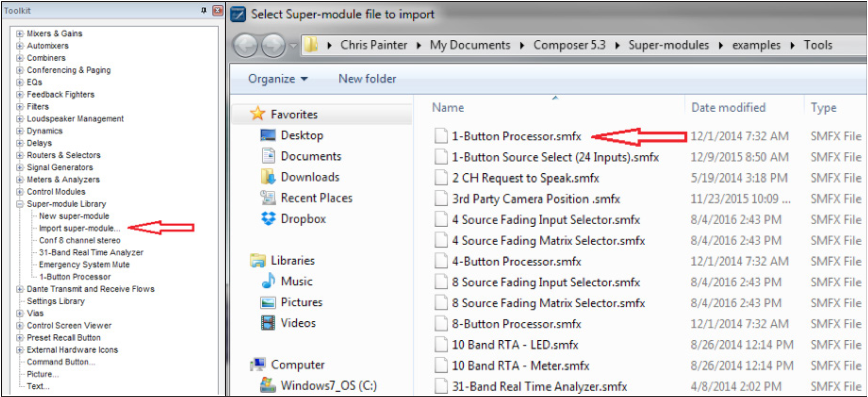Open the Videos library

pyautogui.click(x=298, y=323)
